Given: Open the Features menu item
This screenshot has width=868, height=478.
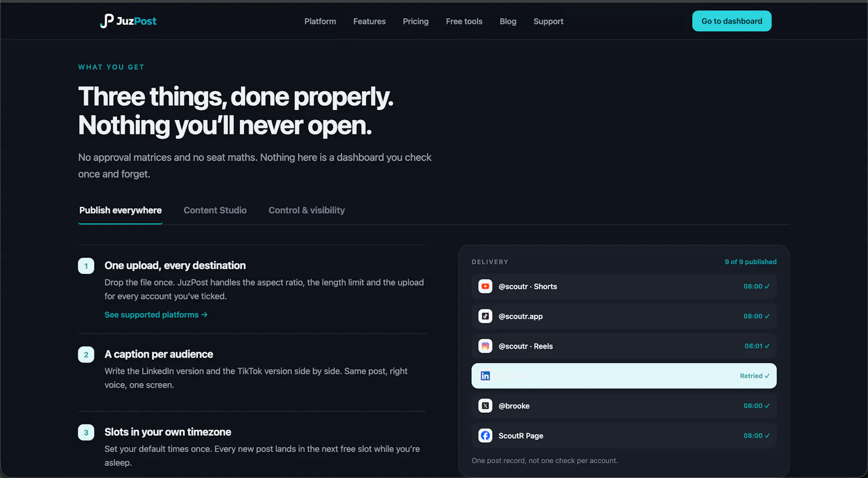Looking at the screenshot, I should click(369, 21).
